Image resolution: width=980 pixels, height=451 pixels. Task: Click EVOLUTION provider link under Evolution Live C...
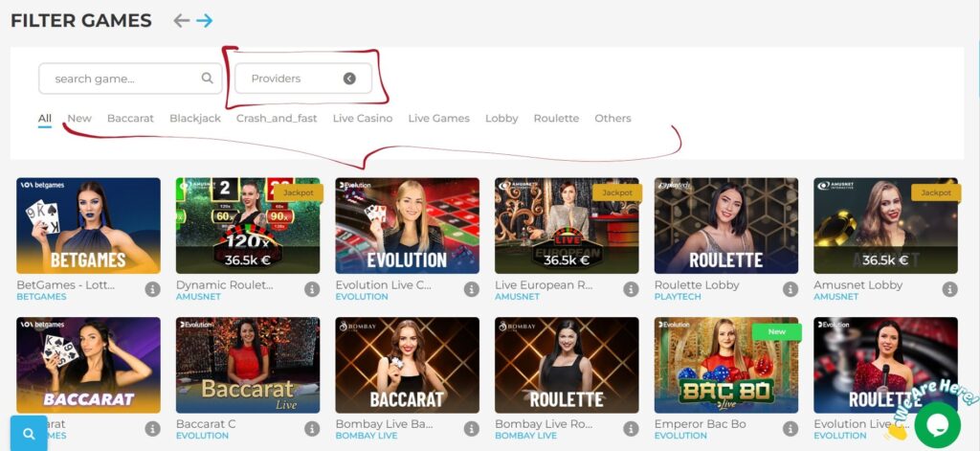click(361, 297)
